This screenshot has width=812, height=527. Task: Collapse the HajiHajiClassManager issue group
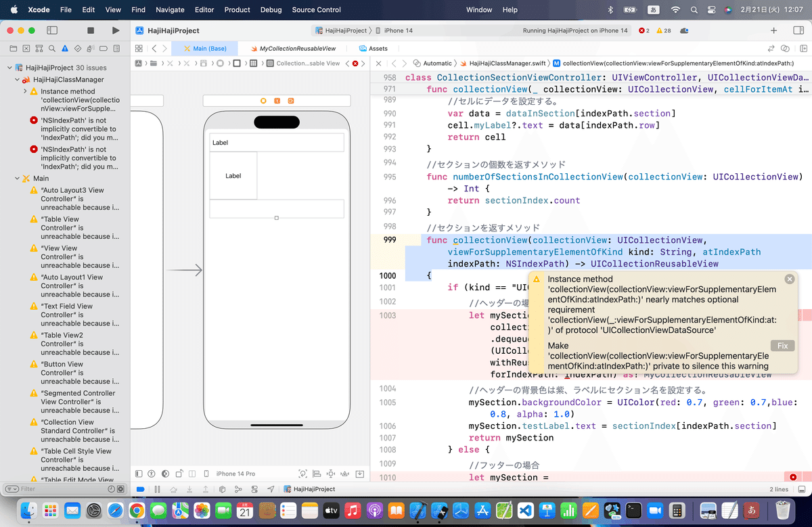point(18,80)
